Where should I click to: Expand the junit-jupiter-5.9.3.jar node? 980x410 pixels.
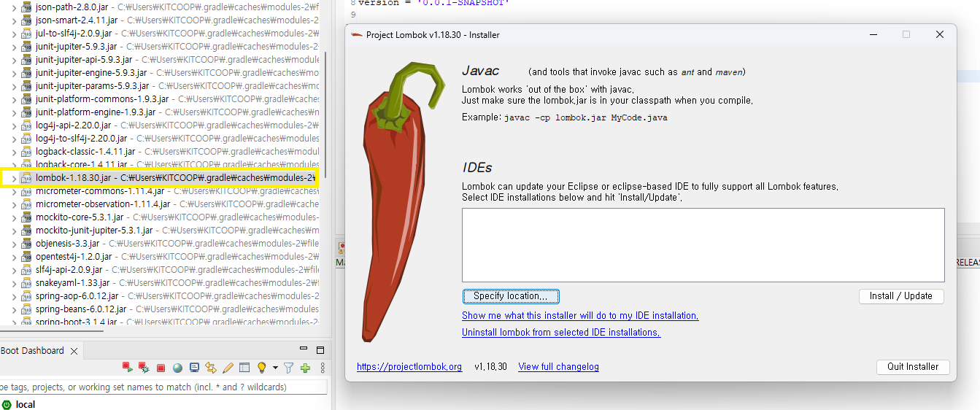(x=13, y=47)
